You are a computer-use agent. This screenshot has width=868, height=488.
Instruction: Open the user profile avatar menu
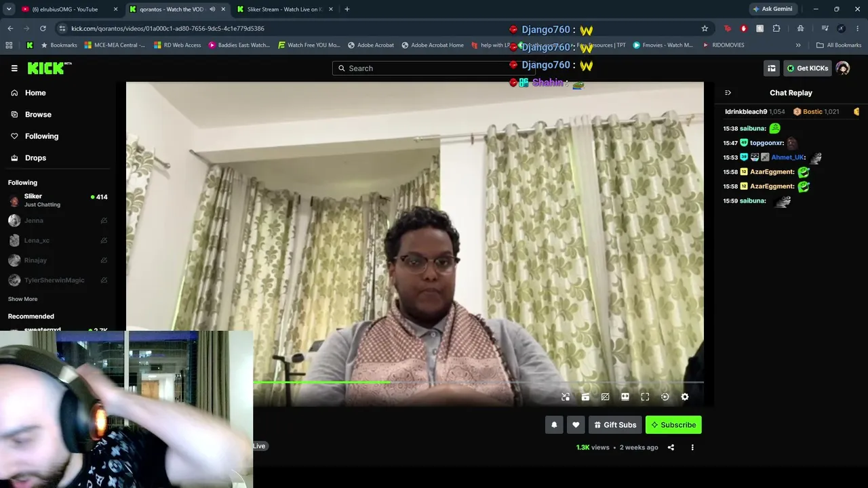click(843, 68)
